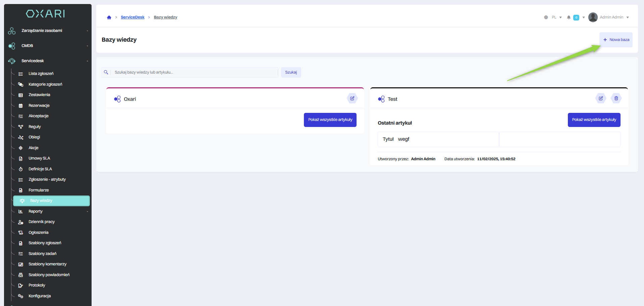This screenshot has height=306, width=644.
Task: Select Szablony komentarzy in sidebar
Action: pos(47,264)
